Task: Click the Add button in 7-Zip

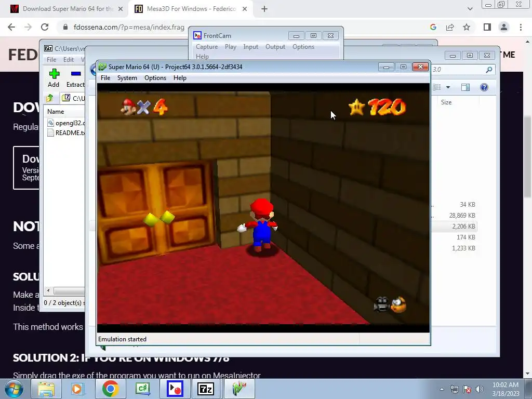Action: pyautogui.click(x=54, y=78)
